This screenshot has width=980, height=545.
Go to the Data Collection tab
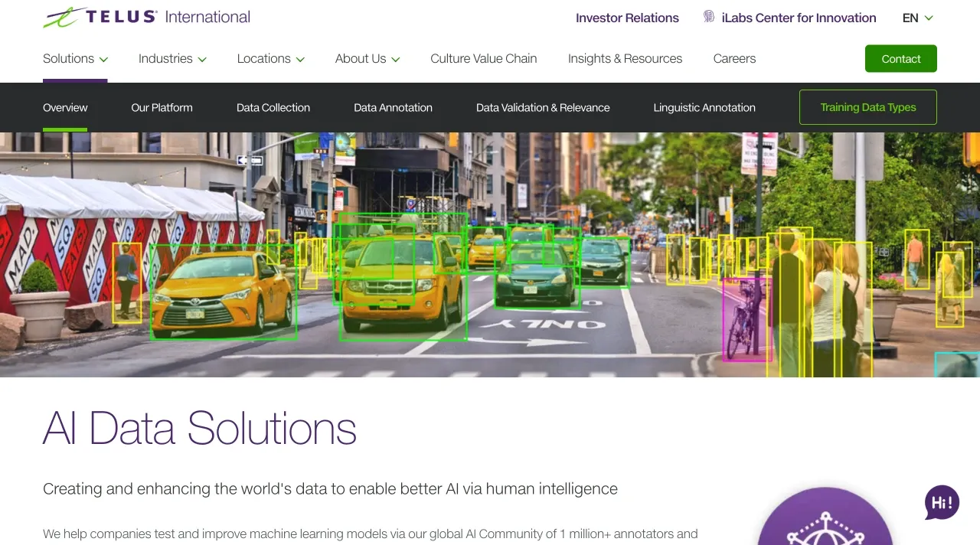273,108
